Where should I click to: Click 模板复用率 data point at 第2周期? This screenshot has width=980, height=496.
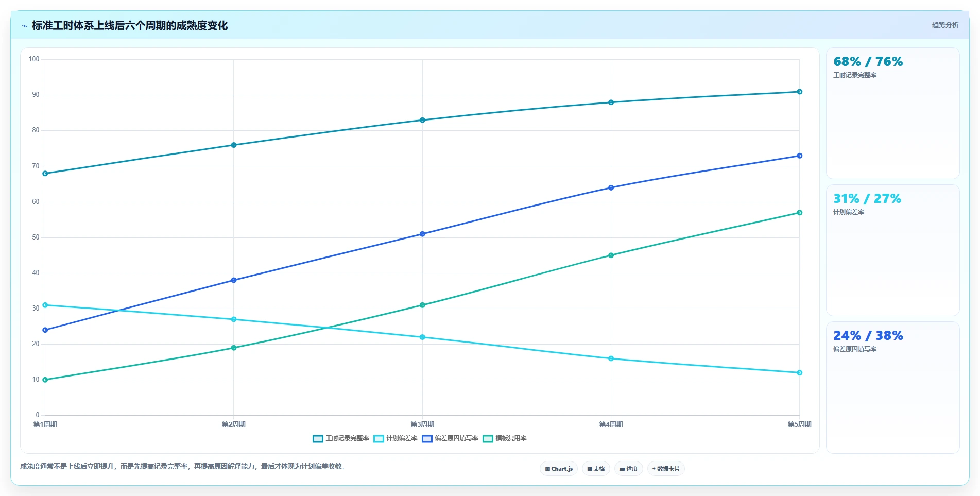click(234, 348)
